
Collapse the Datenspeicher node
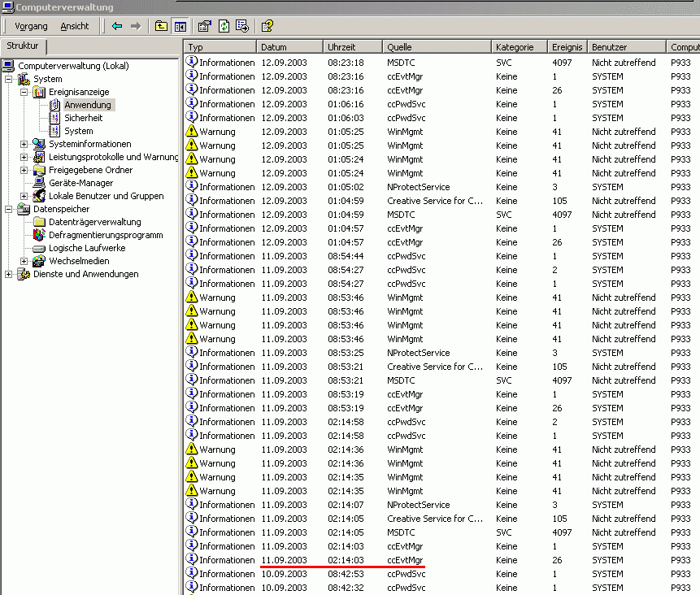8,209
